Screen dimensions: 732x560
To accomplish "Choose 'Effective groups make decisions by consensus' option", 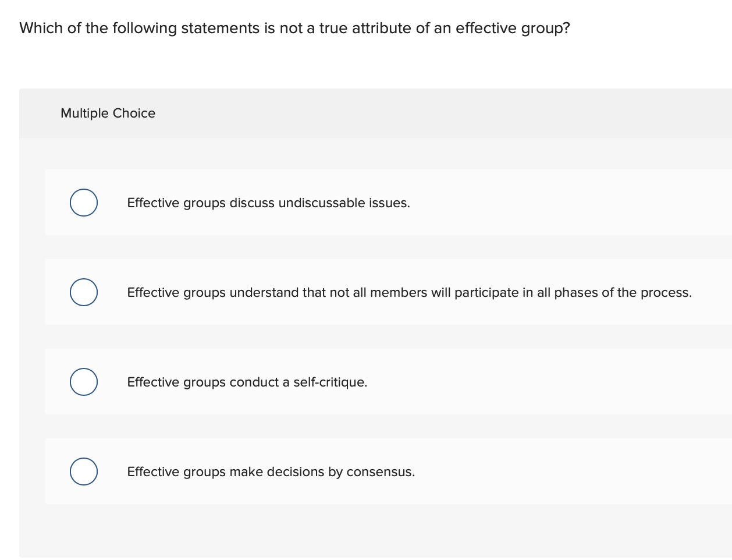I will tap(271, 472).
